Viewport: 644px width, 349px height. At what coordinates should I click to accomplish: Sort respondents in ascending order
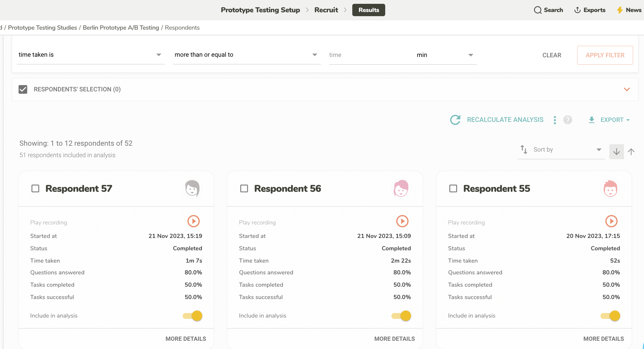[x=631, y=152]
